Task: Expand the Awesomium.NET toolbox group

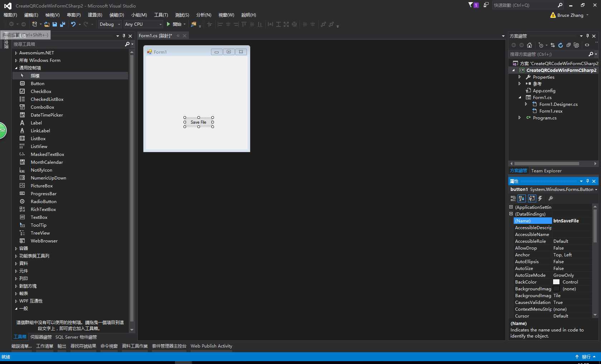Action: [x=16, y=53]
